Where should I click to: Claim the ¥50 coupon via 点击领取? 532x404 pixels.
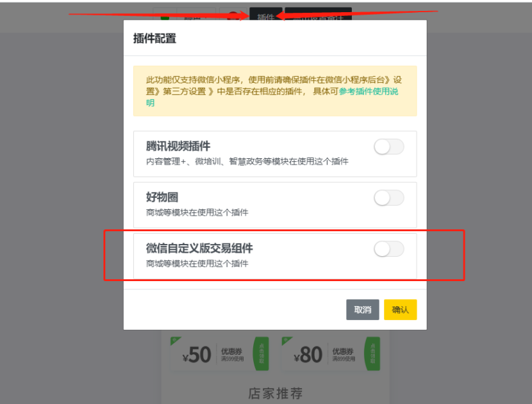[x=262, y=353]
